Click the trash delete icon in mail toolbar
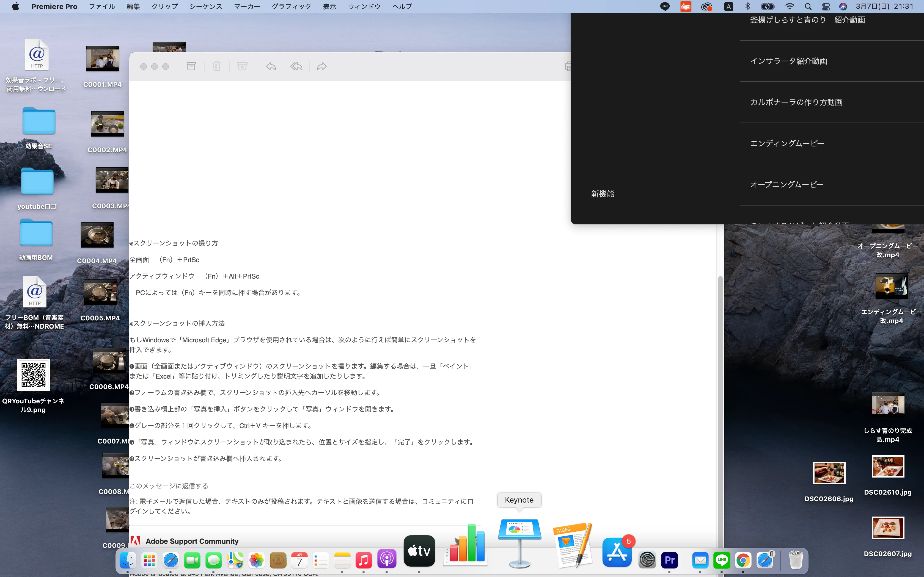Screen dimensions: 924x577 (x=216, y=66)
